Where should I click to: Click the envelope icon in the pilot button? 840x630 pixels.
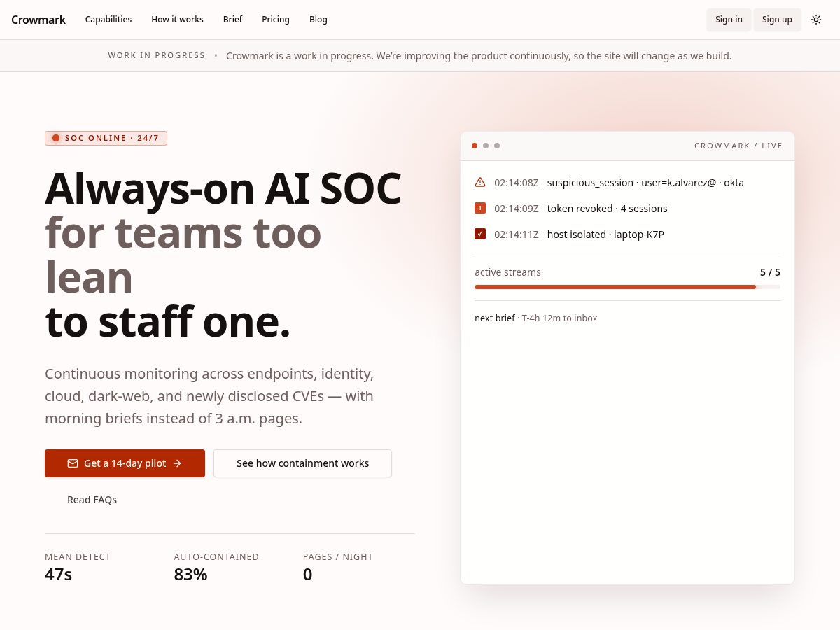pos(73,463)
